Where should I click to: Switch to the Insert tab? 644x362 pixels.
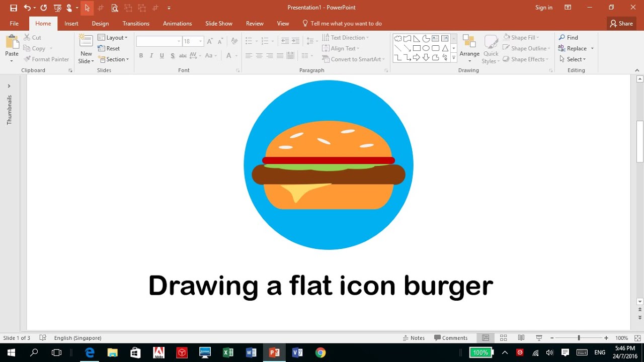pos(71,23)
